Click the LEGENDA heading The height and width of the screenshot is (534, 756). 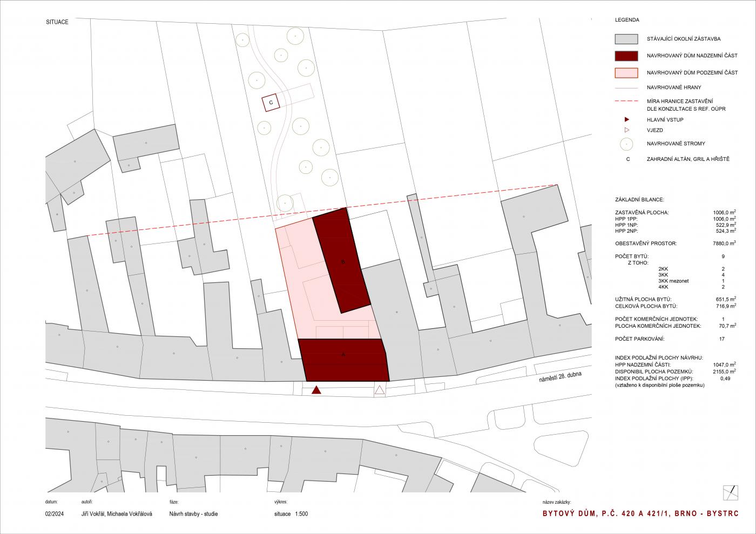[627, 20]
